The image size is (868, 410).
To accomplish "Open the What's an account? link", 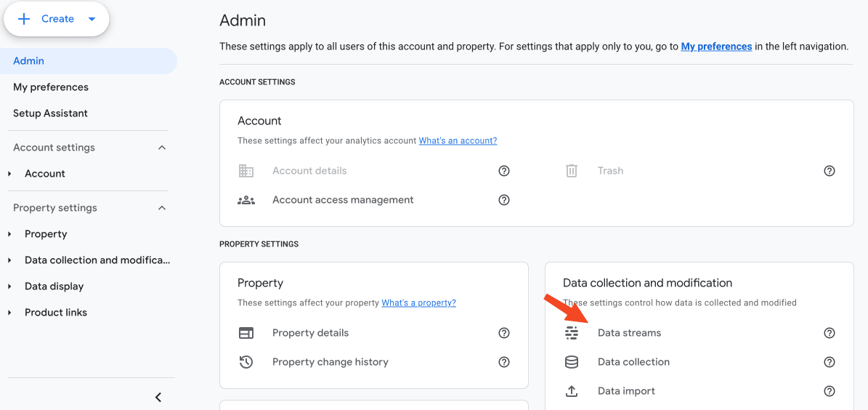I will point(458,141).
